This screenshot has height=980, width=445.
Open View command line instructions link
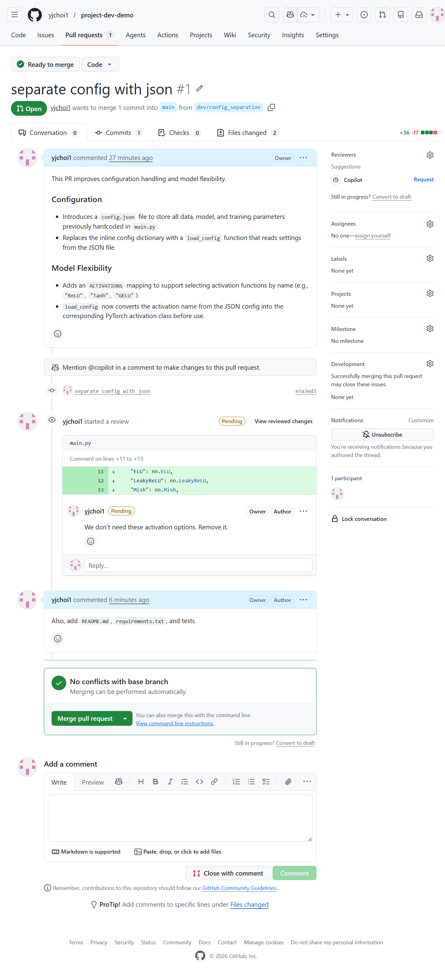tap(175, 723)
